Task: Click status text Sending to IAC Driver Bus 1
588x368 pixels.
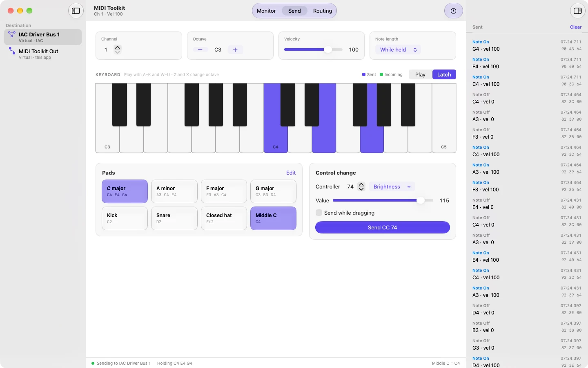Action: point(123,363)
